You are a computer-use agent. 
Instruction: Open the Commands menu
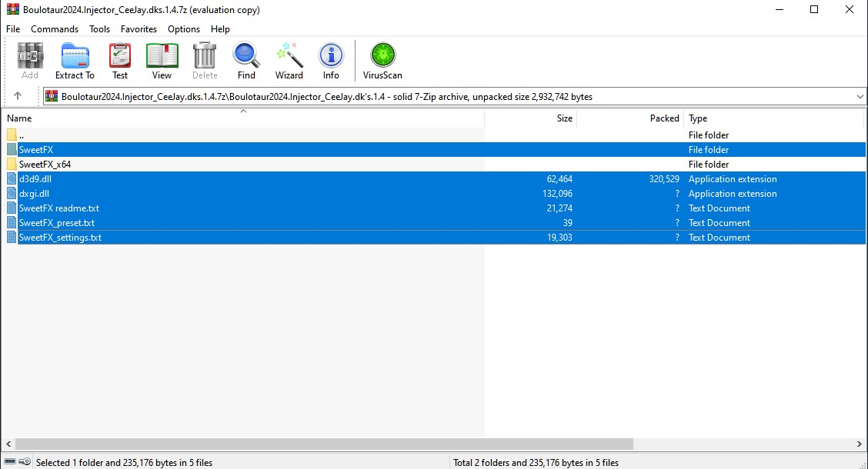point(54,28)
